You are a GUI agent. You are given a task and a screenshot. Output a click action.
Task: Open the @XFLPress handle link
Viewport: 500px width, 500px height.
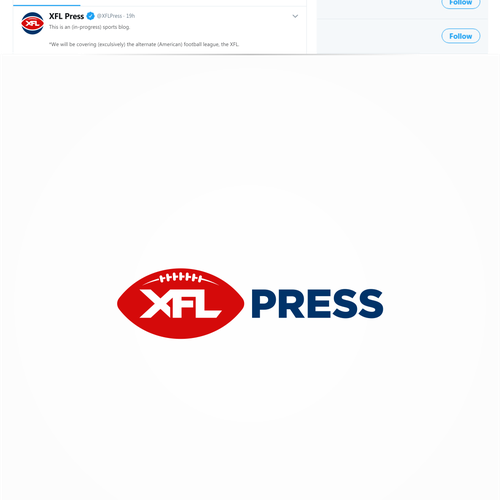coord(109,16)
